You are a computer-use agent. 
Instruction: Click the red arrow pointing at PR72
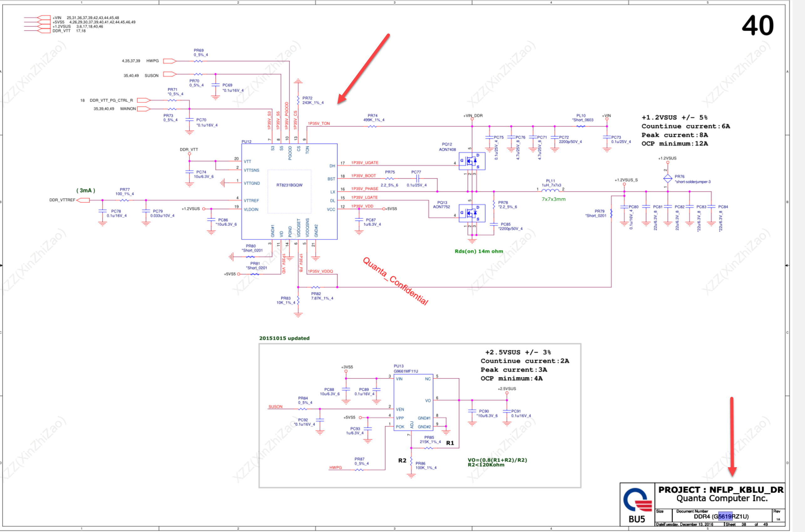363,69
